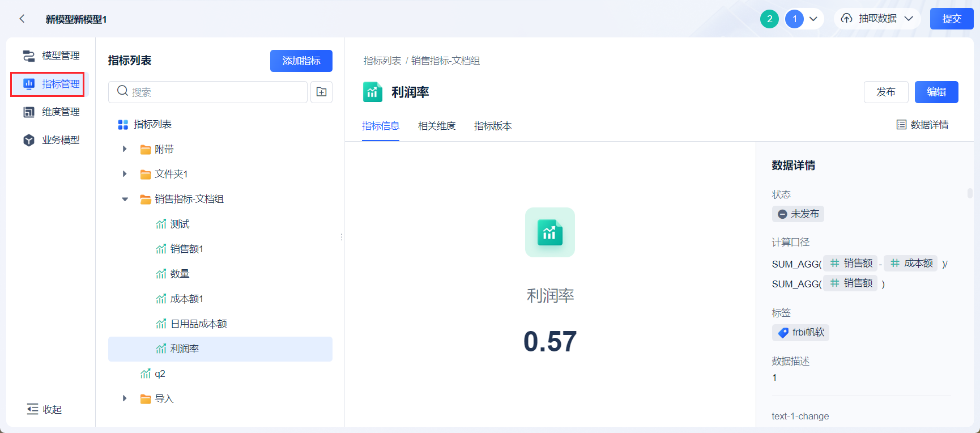
Task: Click the large 利润率 card icon
Action: tap(550, 232)
